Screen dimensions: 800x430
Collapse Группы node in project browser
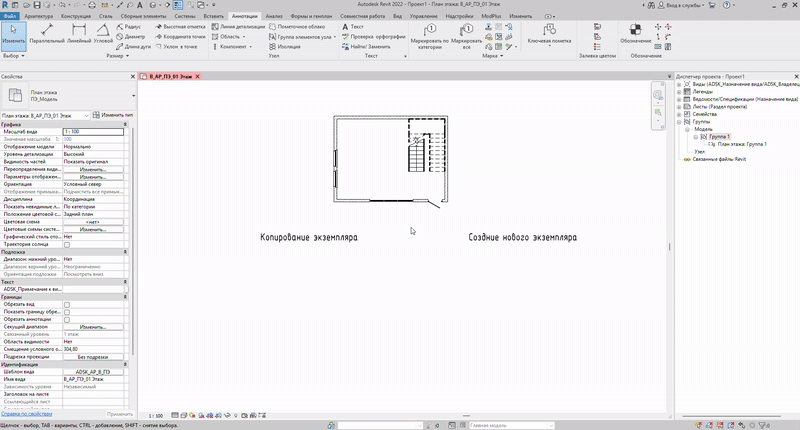click(679, 122)
